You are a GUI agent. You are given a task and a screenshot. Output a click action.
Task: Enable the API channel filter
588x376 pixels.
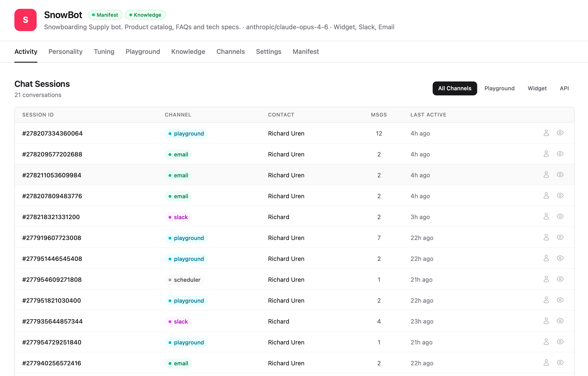564,88
